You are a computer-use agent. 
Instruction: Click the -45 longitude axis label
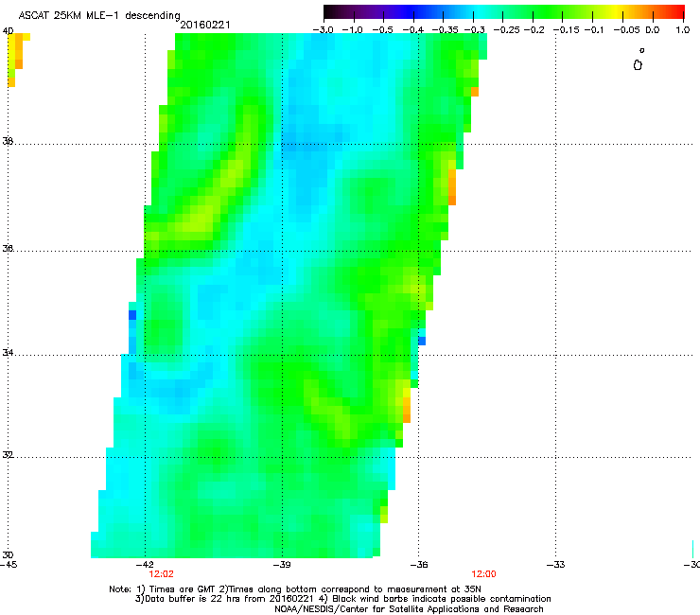point(9,565)
